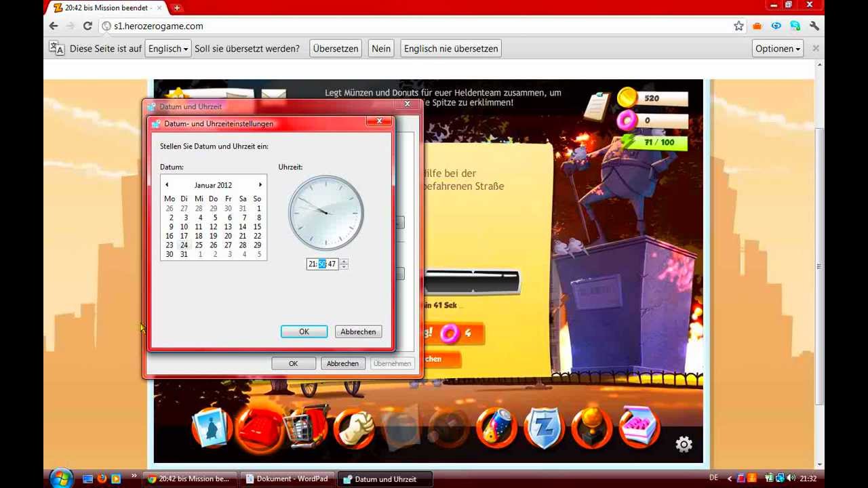Click the blue arrow extension icon
The image size is (868, 488).
776,26
